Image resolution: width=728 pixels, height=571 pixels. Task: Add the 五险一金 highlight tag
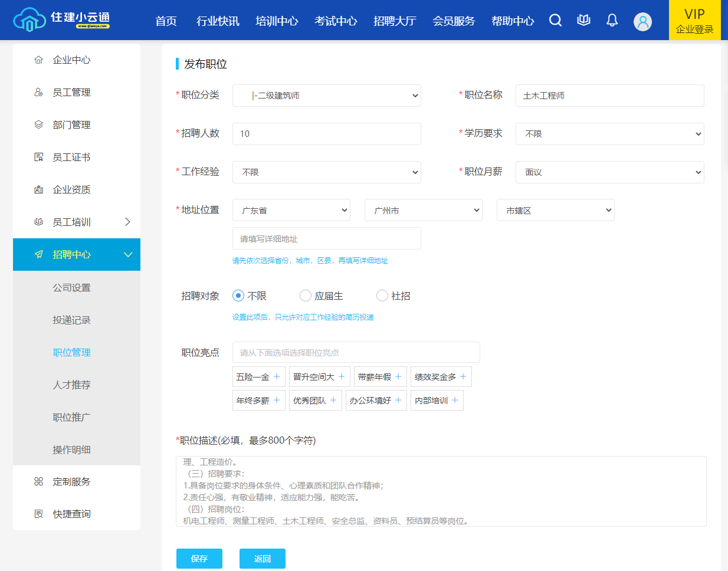(258, 377)
